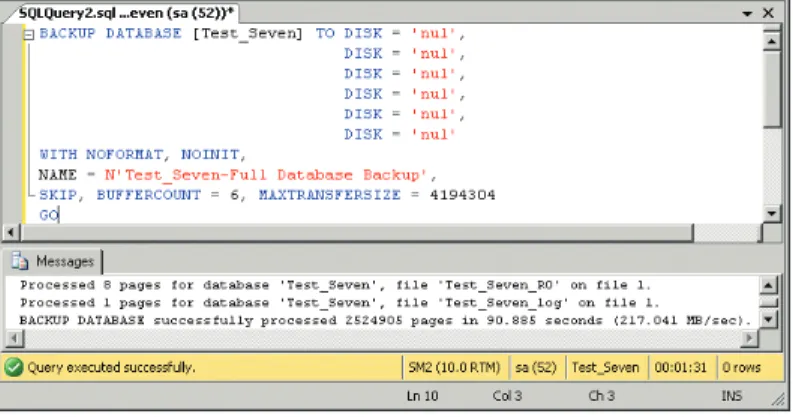Close the SQLQuery2.sql query window
Screen dimensions: 793x417
pyautogui.click(x=768, y=13)
